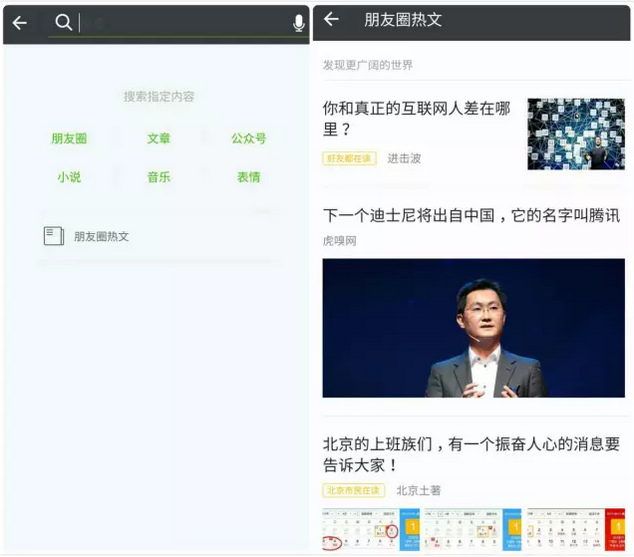Tap 搜索指定内容 label

(159, 97)
